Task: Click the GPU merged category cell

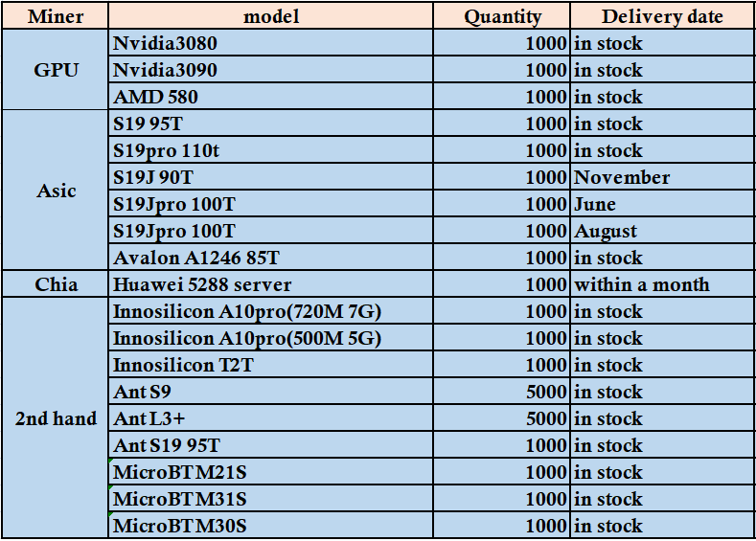Action: point(55,70)
